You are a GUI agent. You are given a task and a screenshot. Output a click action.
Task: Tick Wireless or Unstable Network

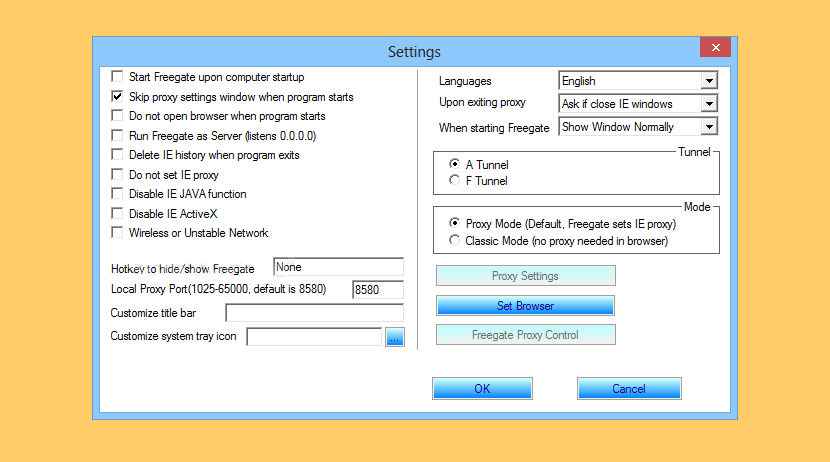tap(117, 232)
